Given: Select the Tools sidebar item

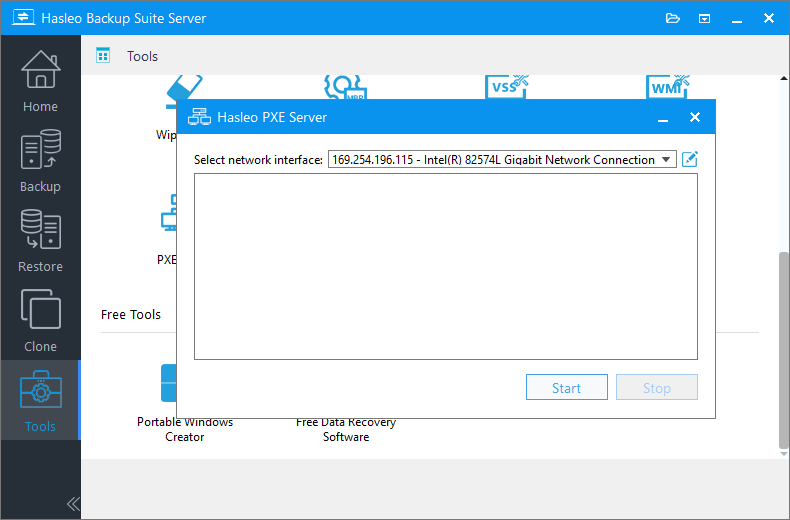Looking at the screenshot, I should (x=40, y=401).
